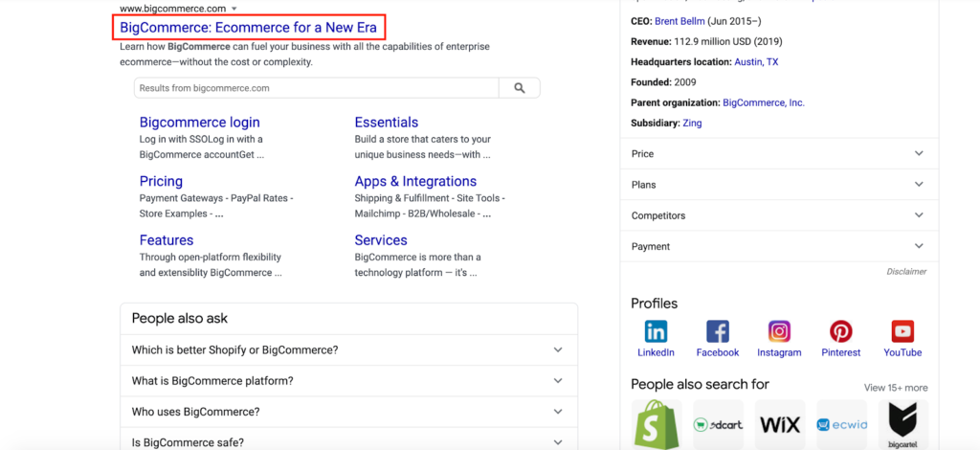
Task: Expand 'Which is better Shopify or BigCommerce?'
Action: tap(348, 350)
